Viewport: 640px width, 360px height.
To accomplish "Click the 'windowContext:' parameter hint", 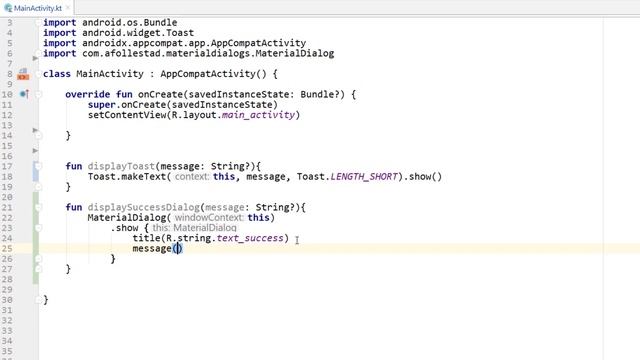I will point(209,218).
